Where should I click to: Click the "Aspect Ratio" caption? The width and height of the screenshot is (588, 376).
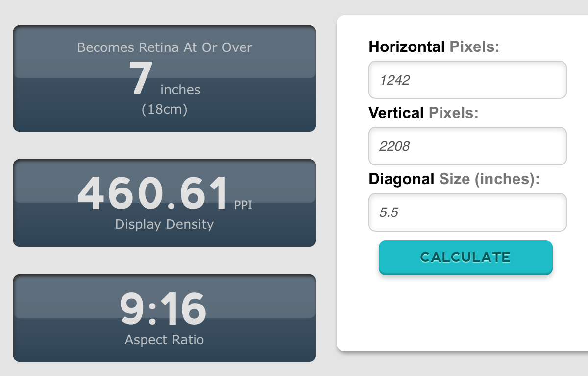pyautogui.click(x=165, y=339)
